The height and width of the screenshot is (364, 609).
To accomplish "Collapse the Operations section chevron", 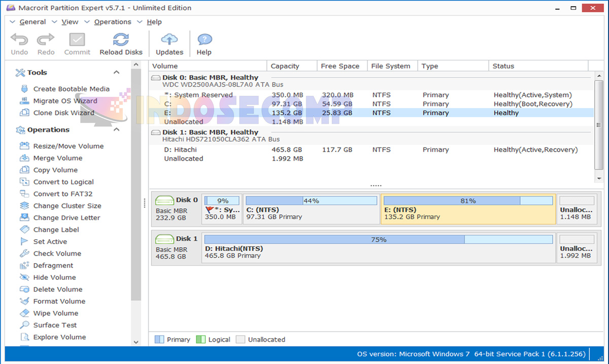I will click(x=116, y=130).
